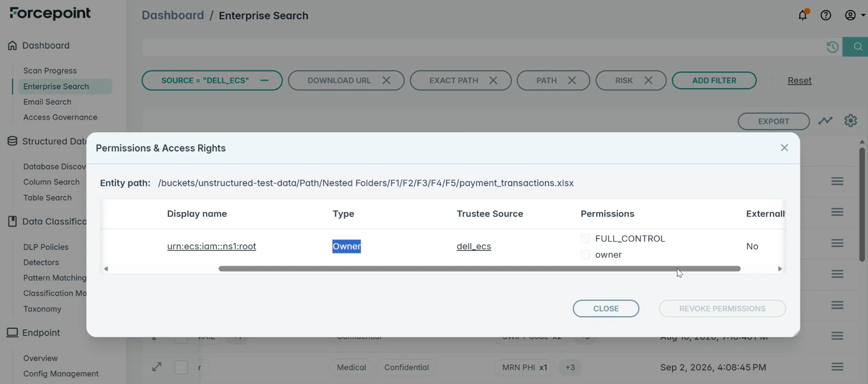
Task: Go to Email Search menu item
Action: pyautogui.click(x=47, y=102)
